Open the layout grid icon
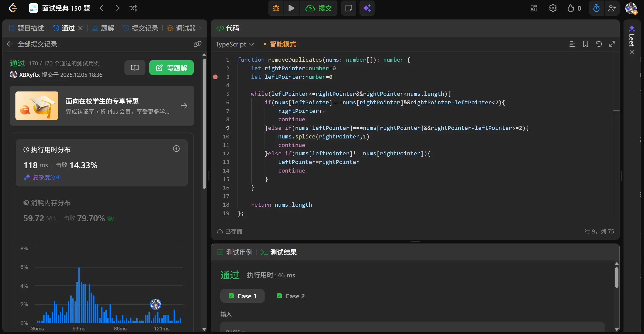Image resolution: width=644 pixels, height=334 pixels. (534, 8)
